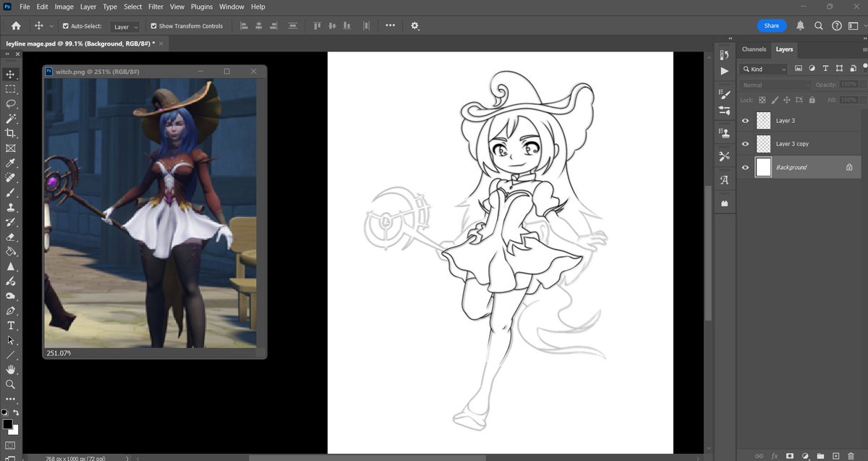Align left edges in options bar

coord(243,25)
